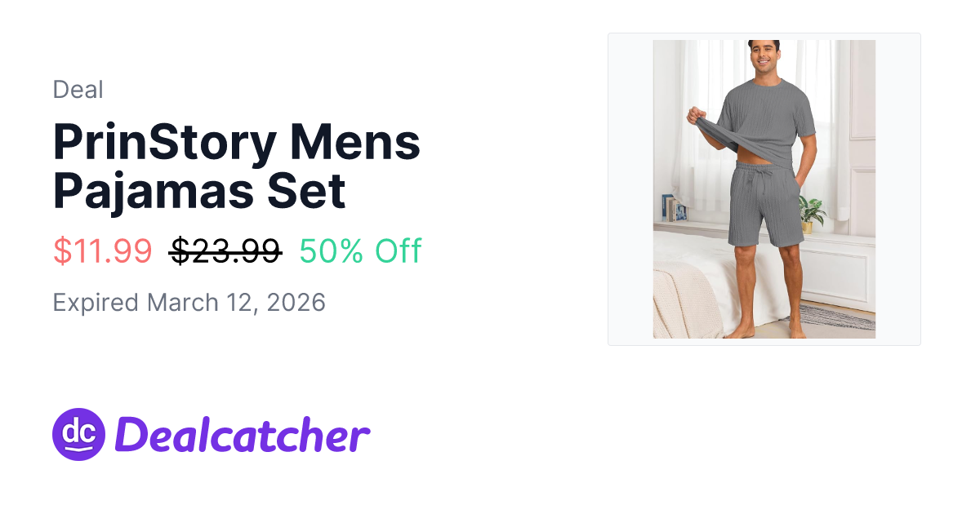Open the PrinStory Mens Pajamas Set title
The width and height of the screenshot is (980, 514).
pyautogui.click(x=237, y=166)
